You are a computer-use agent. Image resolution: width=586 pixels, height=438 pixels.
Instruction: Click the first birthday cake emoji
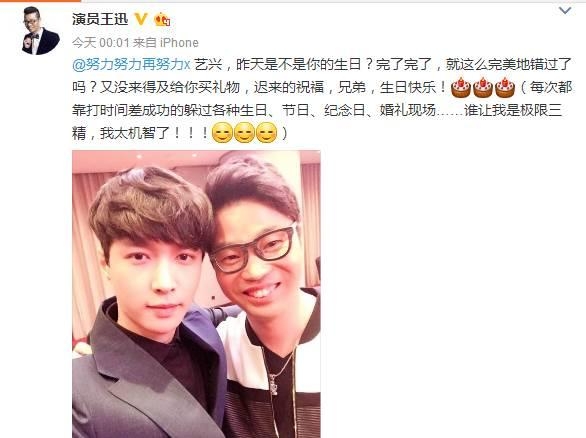click(x=461, y=87)
